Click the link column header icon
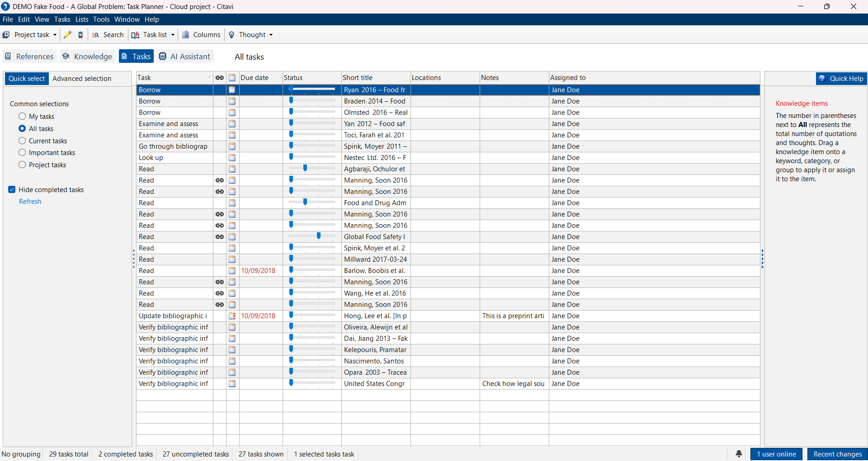The width and height of the screenshot is (868, 461). [220, 78]
